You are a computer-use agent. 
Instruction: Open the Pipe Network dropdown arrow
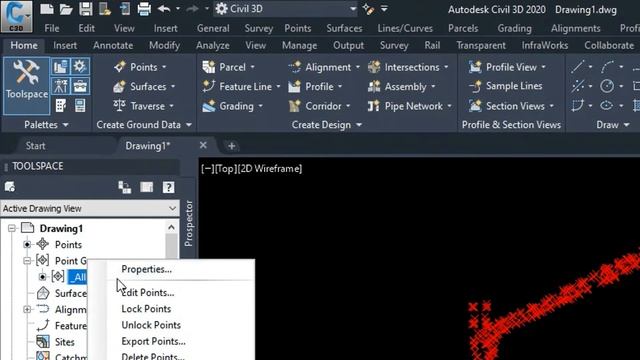[449, 106]
